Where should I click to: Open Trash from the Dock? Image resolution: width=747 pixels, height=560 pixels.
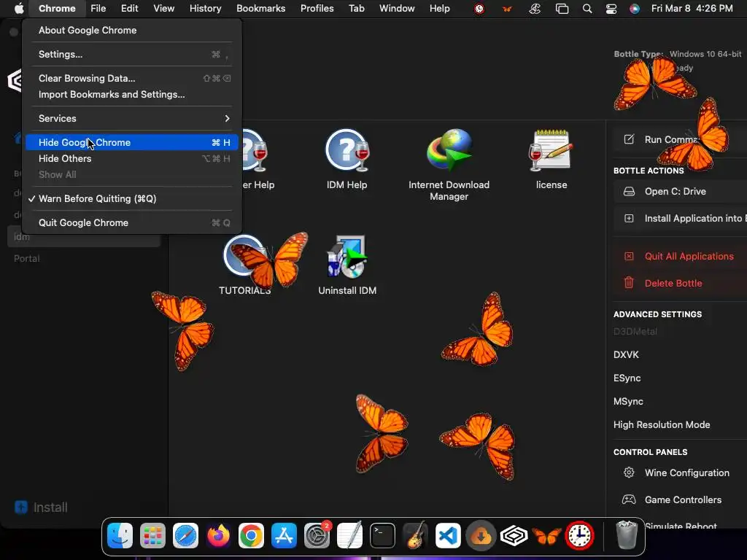point(627,536)
